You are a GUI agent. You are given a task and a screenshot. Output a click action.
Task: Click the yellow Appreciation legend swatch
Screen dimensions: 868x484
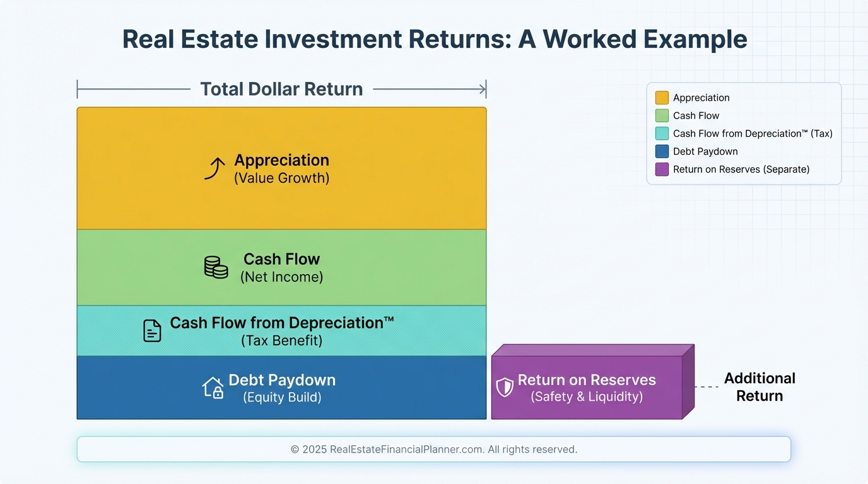662,98
